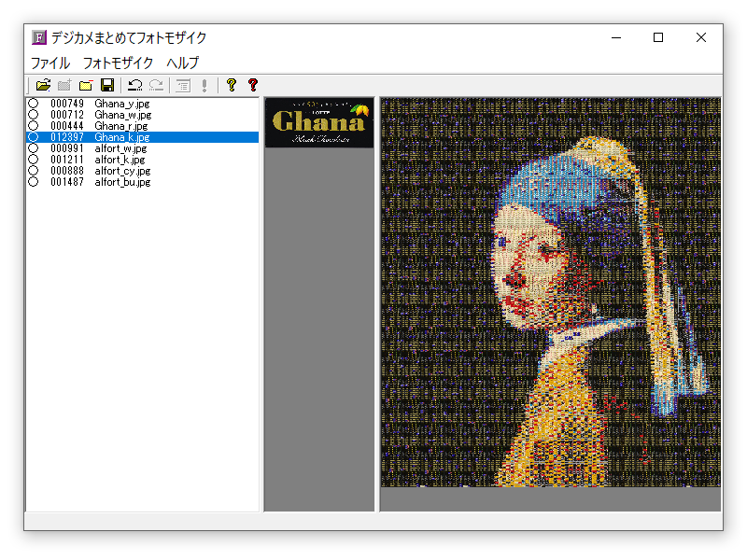Click the grayed exclamation mark toolbar icon
747x560 pixels.
[x=204, y=85]
